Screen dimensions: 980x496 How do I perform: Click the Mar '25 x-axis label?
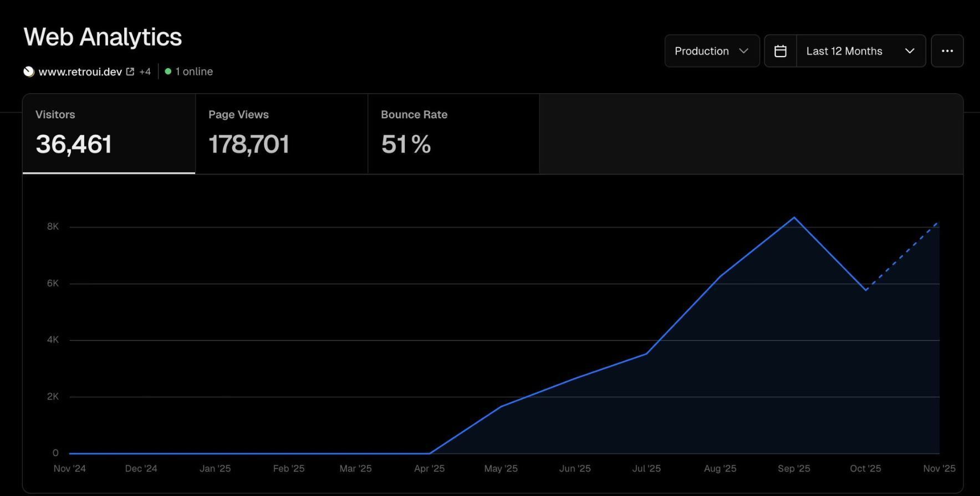356,468
